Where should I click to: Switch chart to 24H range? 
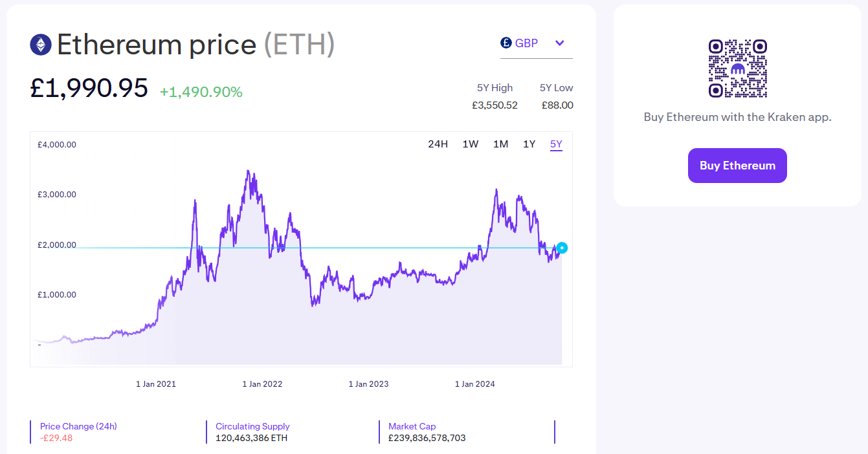pos(438,144)
